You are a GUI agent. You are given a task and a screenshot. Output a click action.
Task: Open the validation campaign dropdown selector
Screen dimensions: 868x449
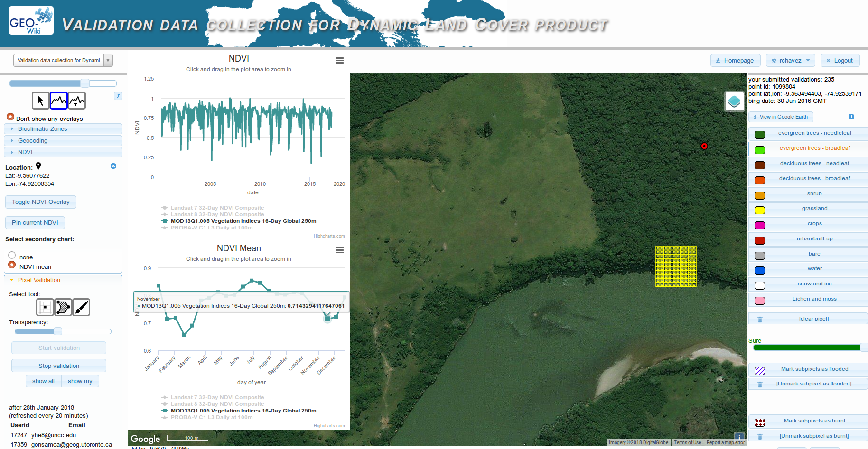[63, 61]
